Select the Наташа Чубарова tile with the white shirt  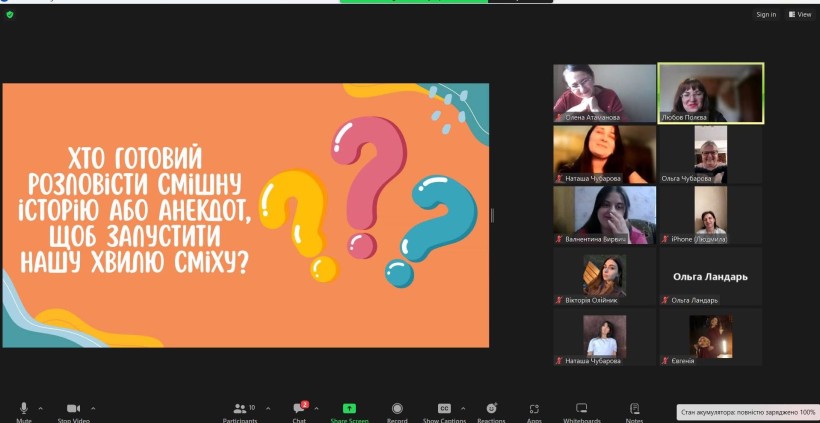[x=605, y=337]
